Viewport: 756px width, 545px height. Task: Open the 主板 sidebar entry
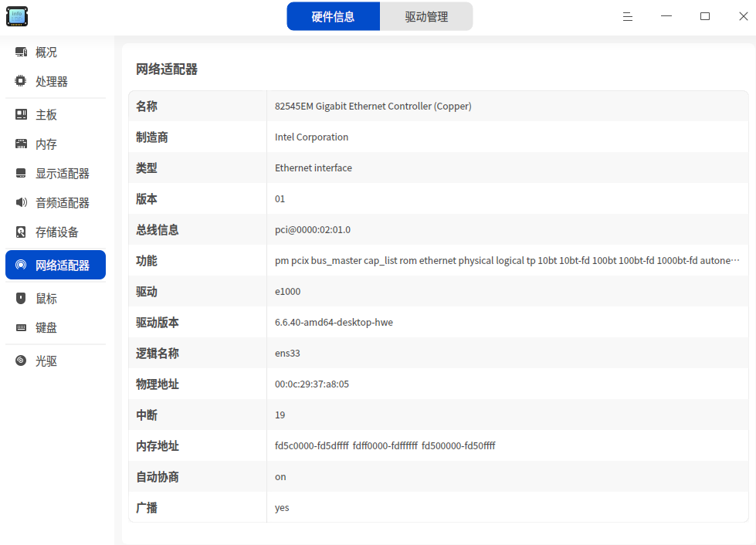[56, 115]
